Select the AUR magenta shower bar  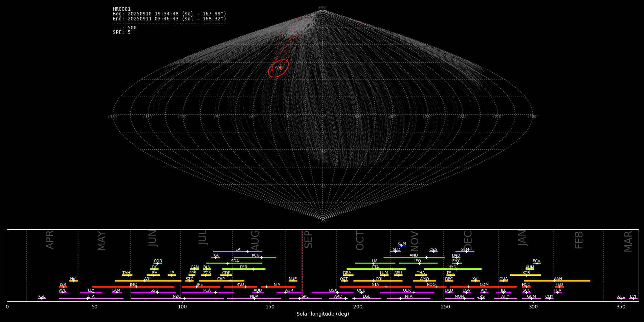289,293
